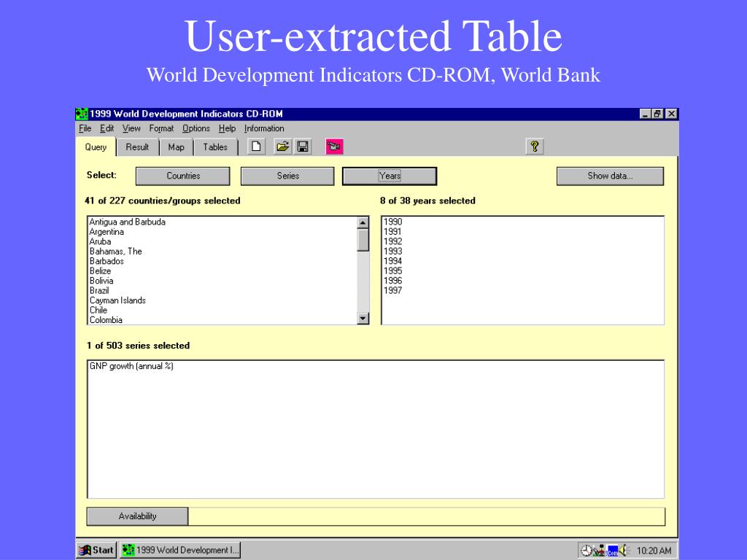Select Bahamas, The in the list
Viewport: 747px width, 560px height.
(116, 252)
